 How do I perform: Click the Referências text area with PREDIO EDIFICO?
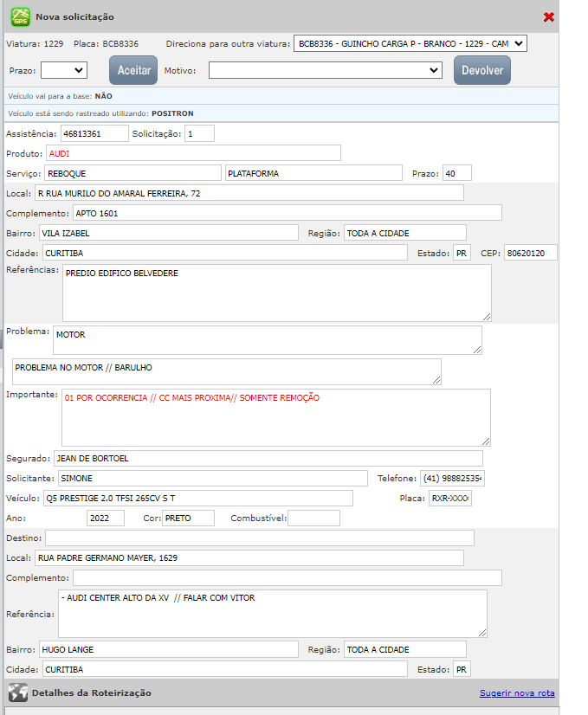pyautogui.click(x=276, y=293)
